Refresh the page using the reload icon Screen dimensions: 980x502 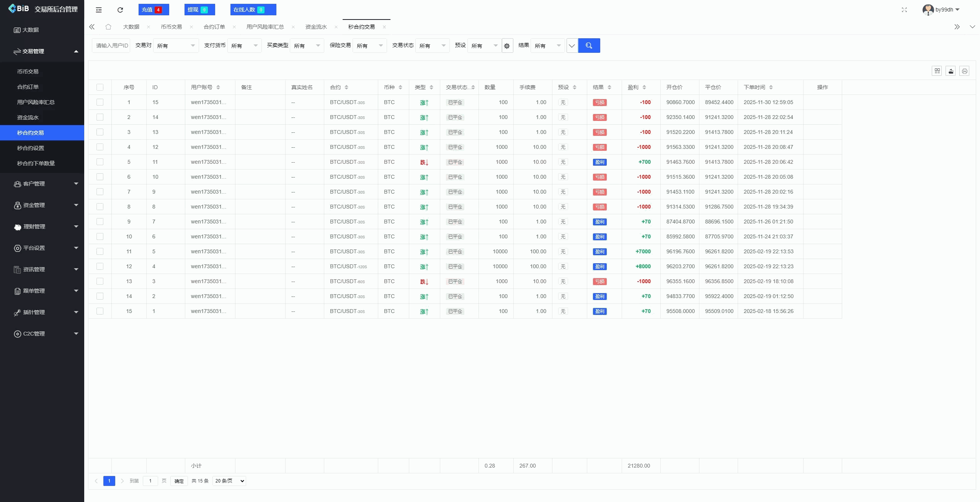120,10
